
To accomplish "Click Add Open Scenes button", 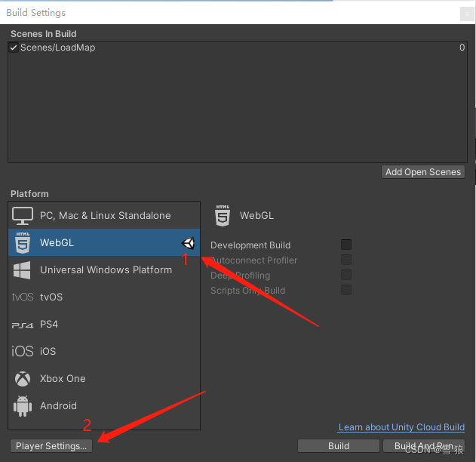I will point(423,172).
